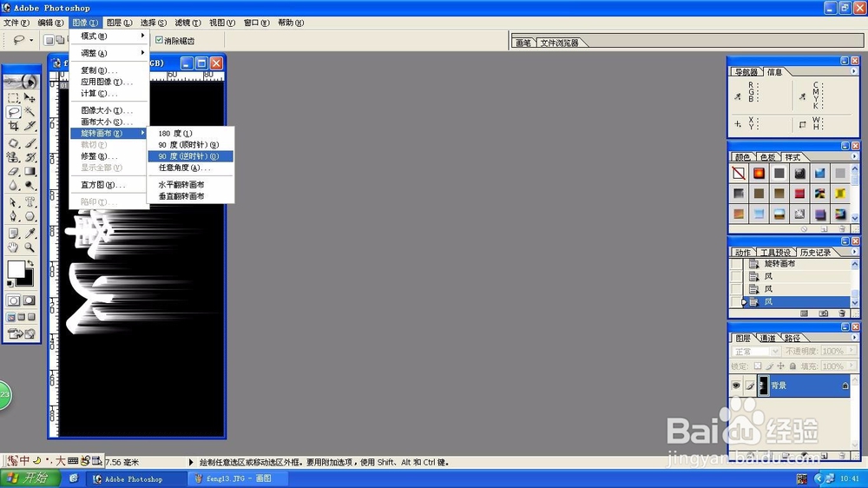This screenshot has height=488, width=868.
Task: Select the Pen tool
Action: pos(13,216)
